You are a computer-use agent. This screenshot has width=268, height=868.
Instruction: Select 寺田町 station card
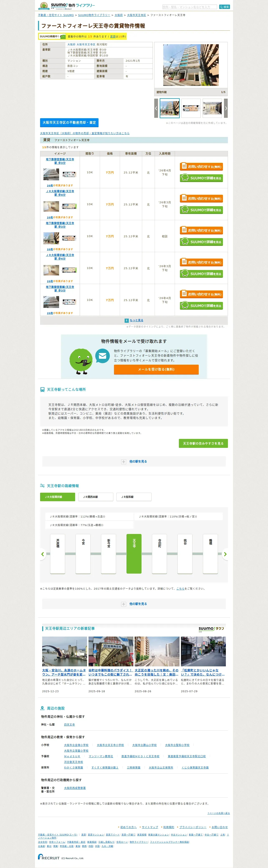(x=159, y=554)
